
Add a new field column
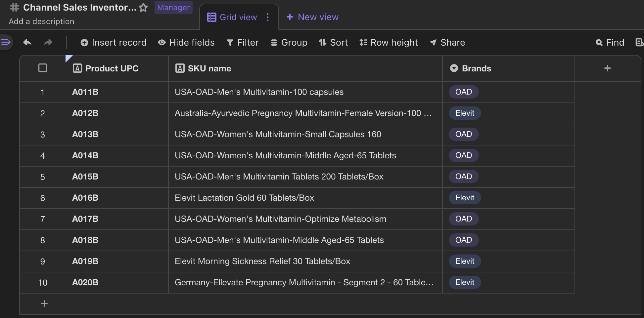608,68
